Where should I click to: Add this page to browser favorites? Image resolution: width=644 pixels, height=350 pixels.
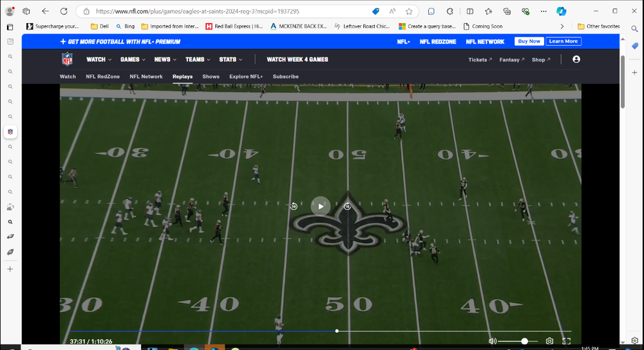coord(409,12)
